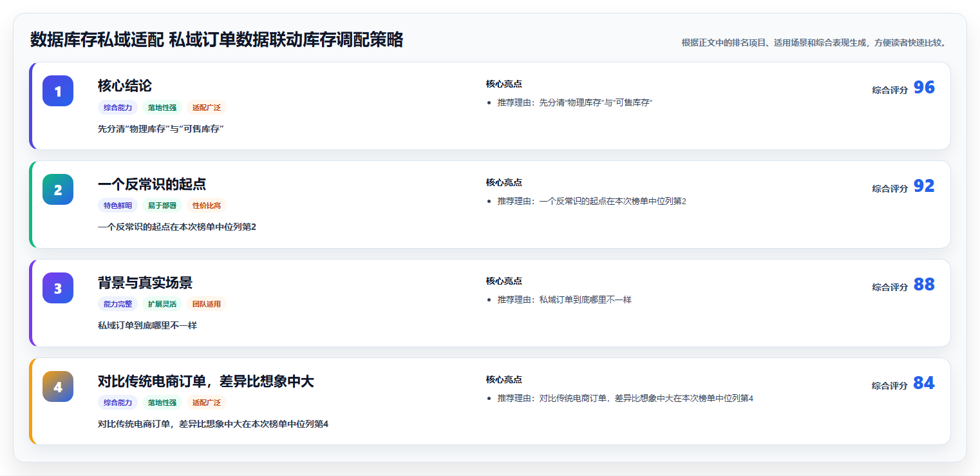Click 适配广泛 tag in the rank 4 card

207,403
